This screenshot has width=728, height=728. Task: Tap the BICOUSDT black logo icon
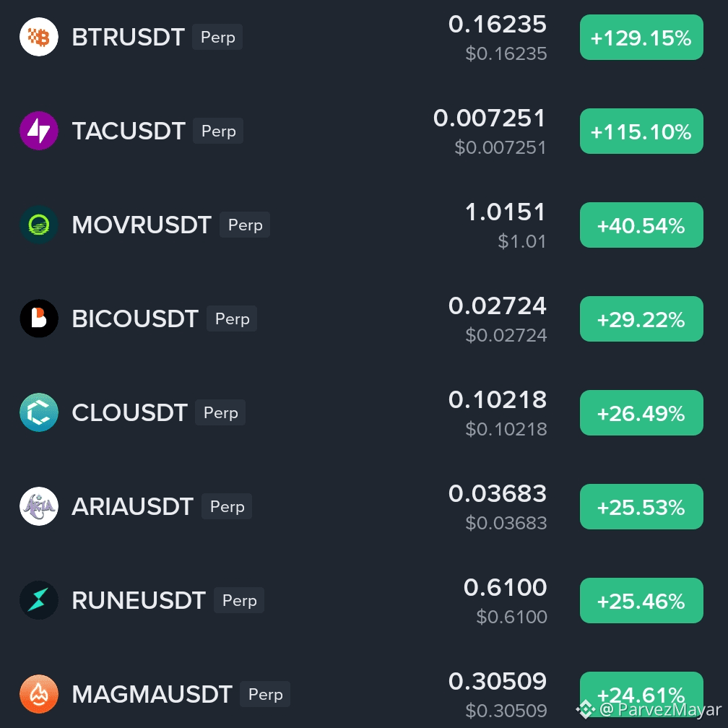point(39,318)
